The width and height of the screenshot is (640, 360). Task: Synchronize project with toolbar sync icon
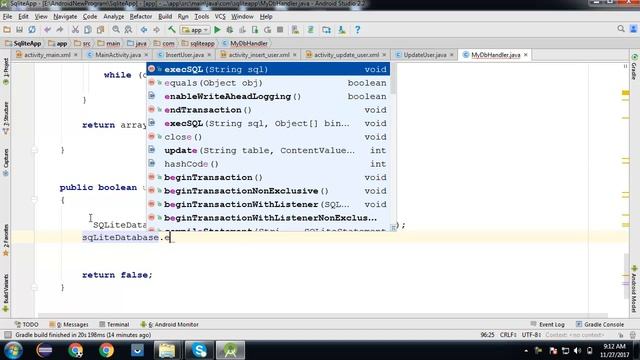pos(31,29)
